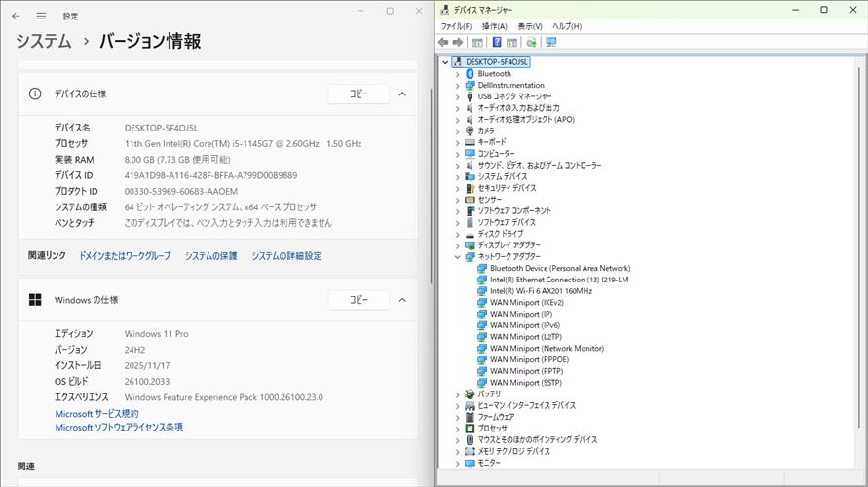
Task: Open the 操作(A) menu
Action: pos(494,26)
